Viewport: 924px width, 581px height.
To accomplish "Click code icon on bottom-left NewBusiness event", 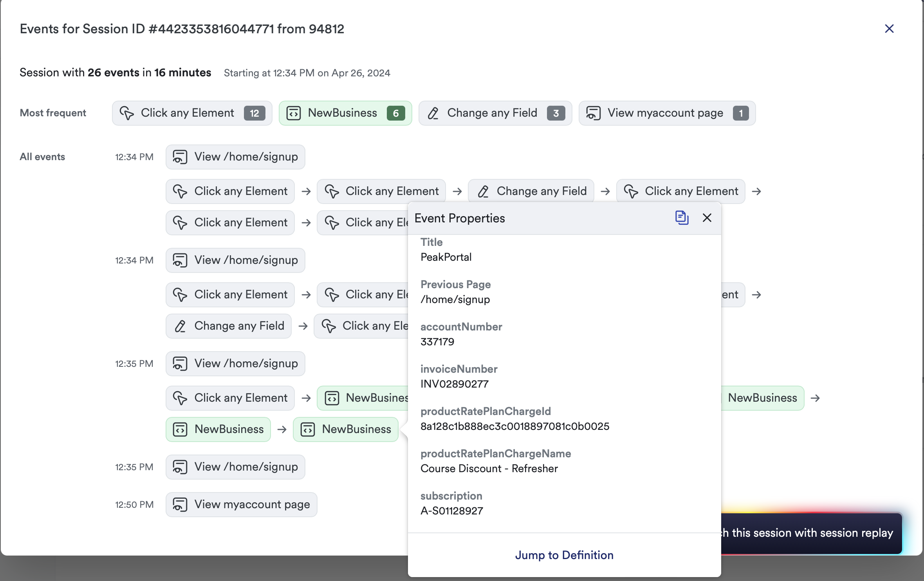I will [x=180, y=429].
